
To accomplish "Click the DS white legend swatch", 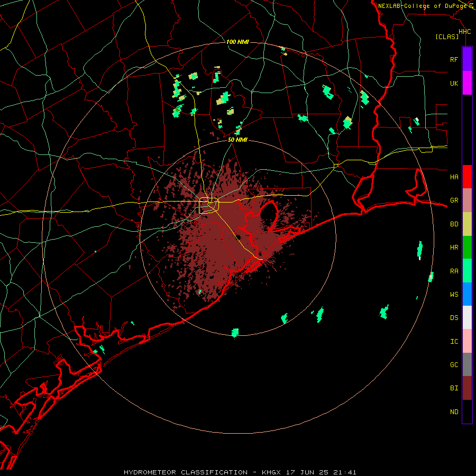I will (467, 317).
